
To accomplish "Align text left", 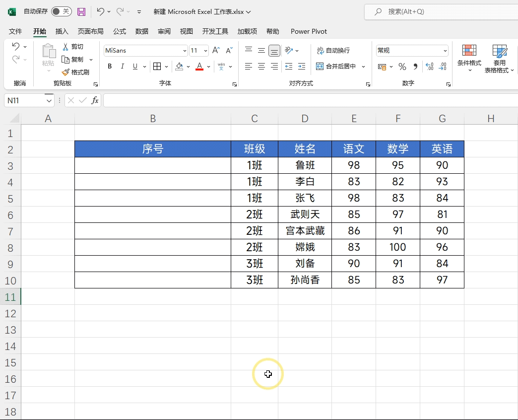I will [x=249, y=67].
